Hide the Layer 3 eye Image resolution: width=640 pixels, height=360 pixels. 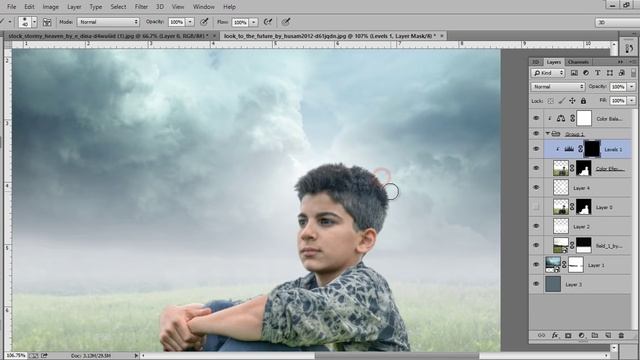(x=536, y=284)
